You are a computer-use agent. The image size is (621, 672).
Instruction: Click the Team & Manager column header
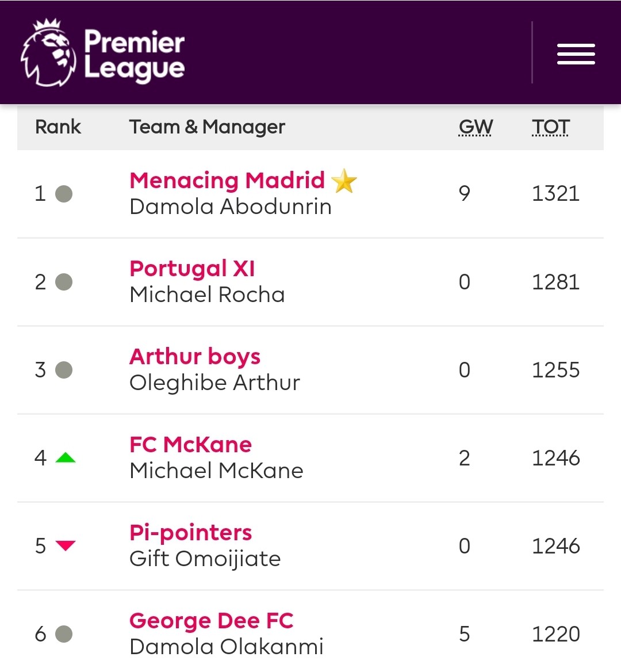pos(207,127)
